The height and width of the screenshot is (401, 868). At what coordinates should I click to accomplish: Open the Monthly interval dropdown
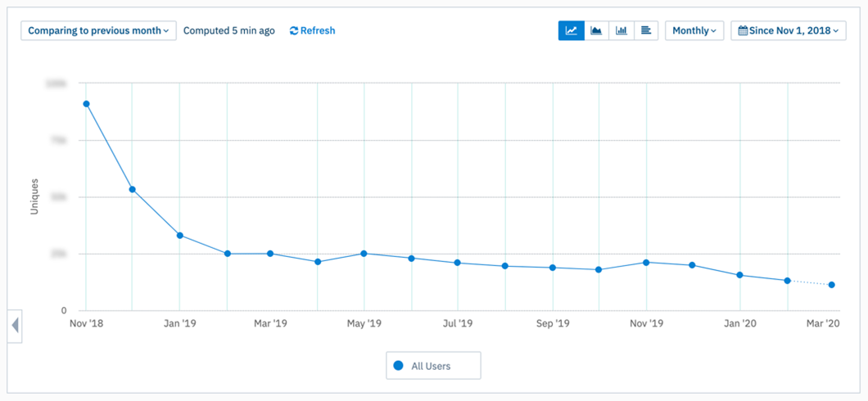coord(694,30)
